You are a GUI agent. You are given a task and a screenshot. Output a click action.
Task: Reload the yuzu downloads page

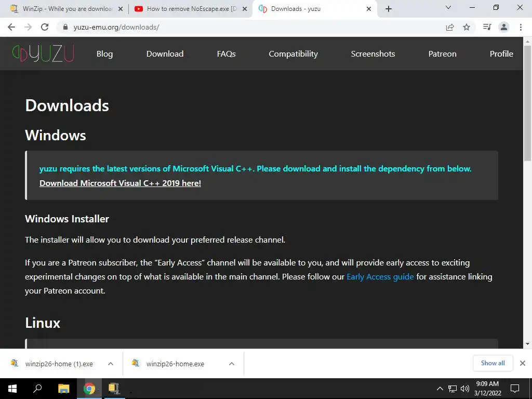point(45,27)
